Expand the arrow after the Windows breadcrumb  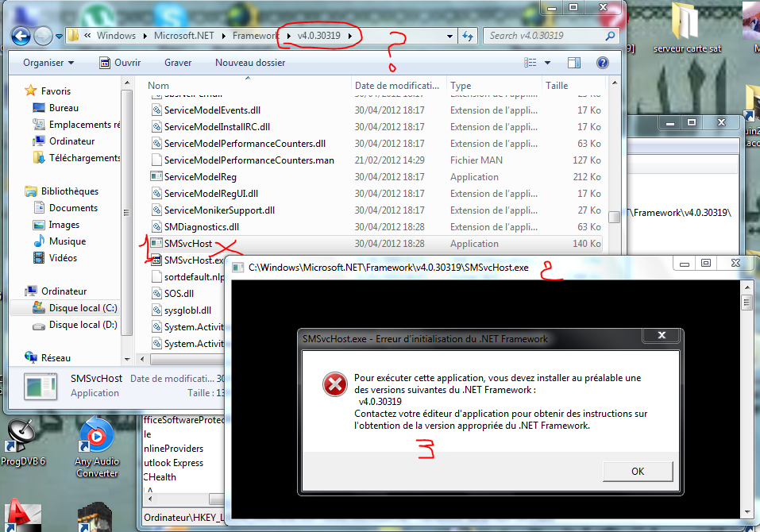(x=145, y=36)
